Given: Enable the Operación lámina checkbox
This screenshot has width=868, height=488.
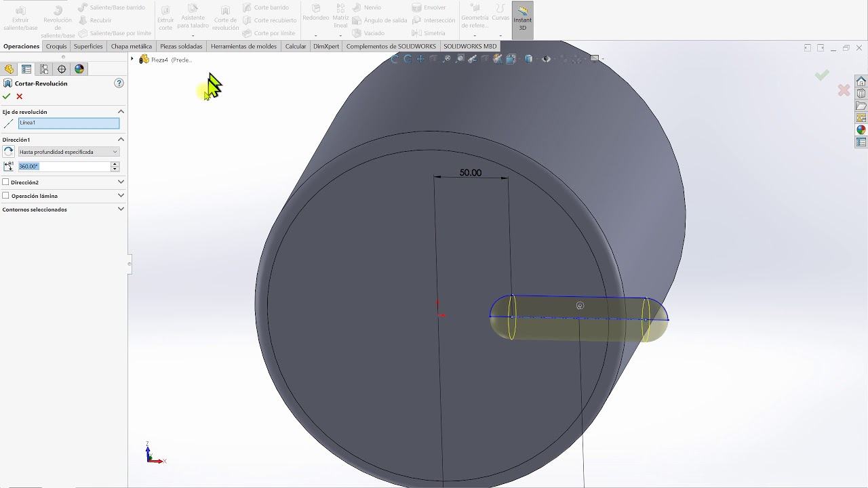Looking at the screenshot, I should [x=6, y=196].
